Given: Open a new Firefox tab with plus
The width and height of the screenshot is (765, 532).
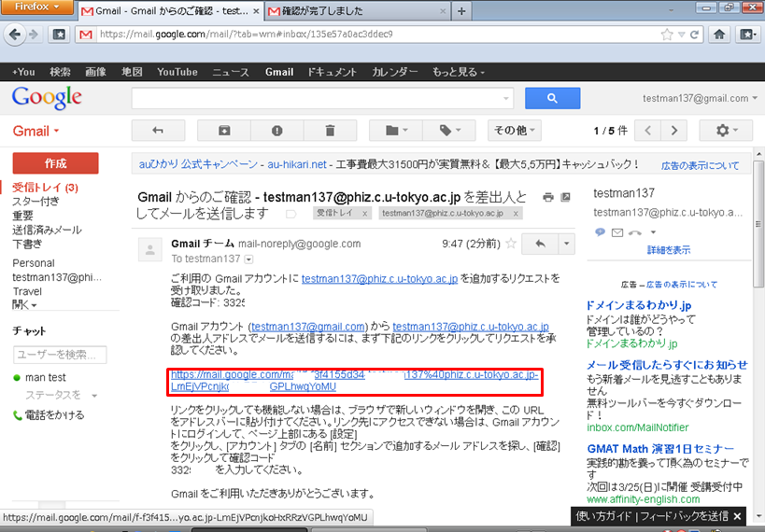Looking at the screenshot, I should coord(461,10).
